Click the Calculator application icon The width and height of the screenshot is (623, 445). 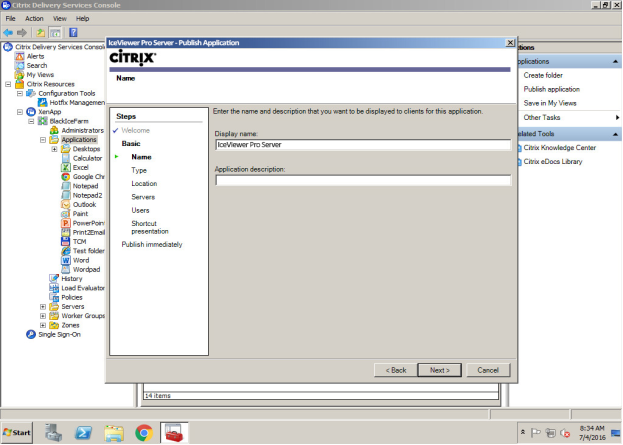(66, 158)
